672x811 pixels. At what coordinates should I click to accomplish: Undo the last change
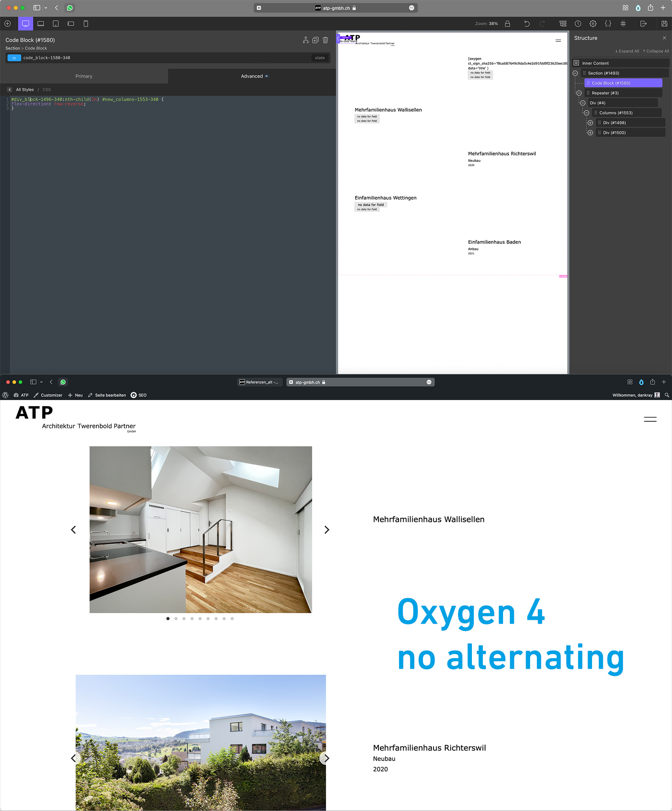point(527,24)
